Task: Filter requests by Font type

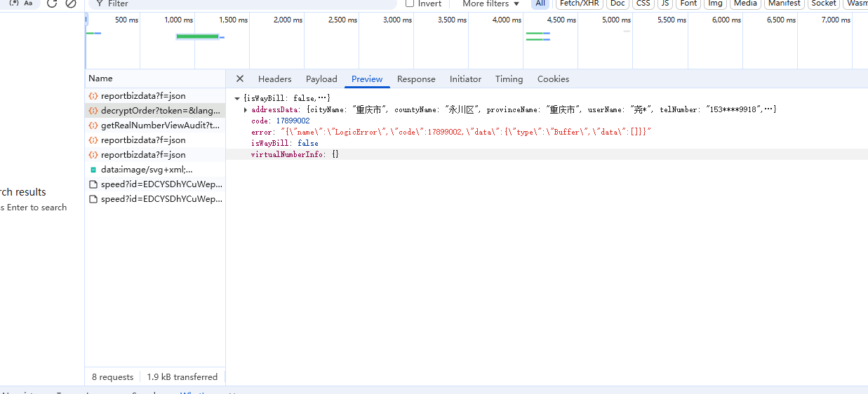Action: click(x=689, y=4)
